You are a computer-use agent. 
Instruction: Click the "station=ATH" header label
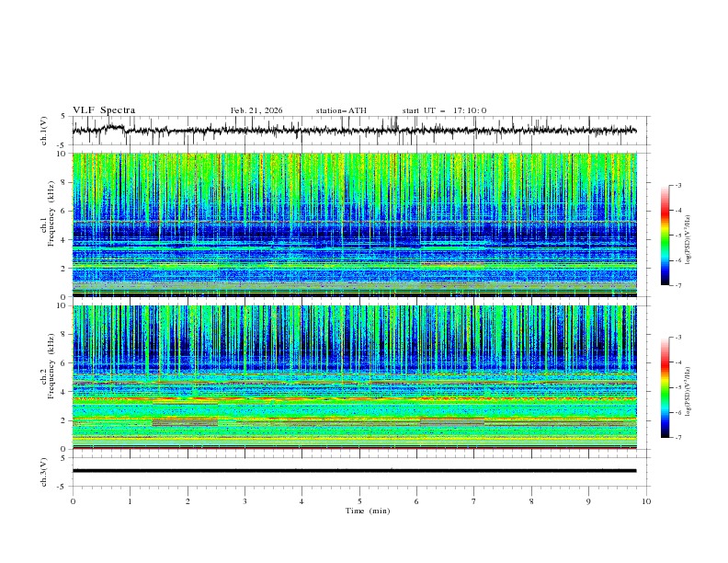point(341,110)
